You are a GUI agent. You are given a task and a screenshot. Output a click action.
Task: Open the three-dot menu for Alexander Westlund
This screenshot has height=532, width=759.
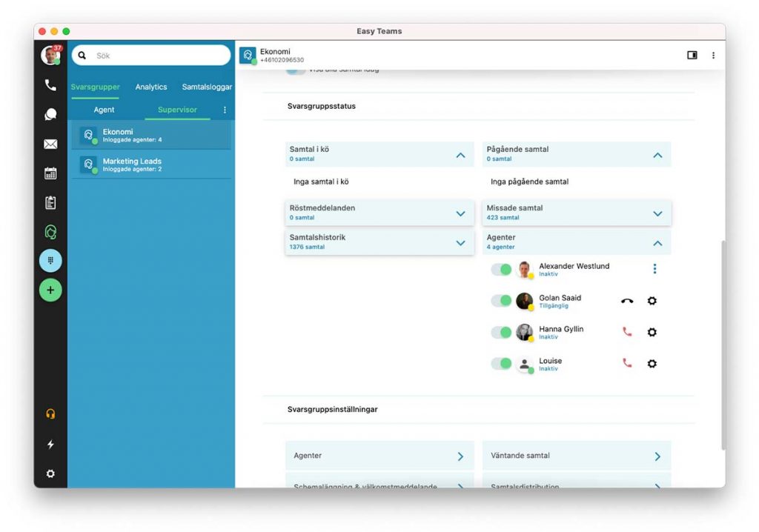tap(654, 269)
